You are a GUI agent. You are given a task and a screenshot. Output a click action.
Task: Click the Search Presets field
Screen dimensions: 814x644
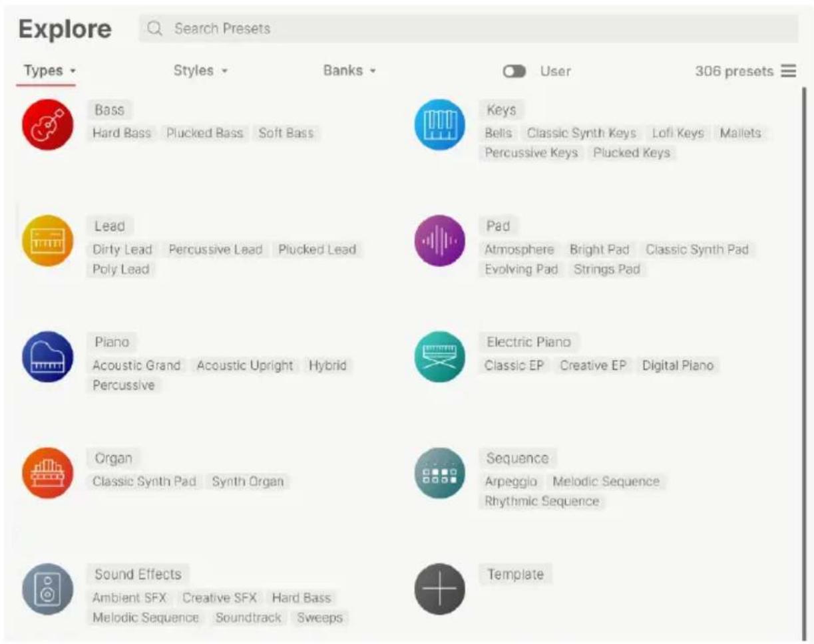[x=468, y=29]
